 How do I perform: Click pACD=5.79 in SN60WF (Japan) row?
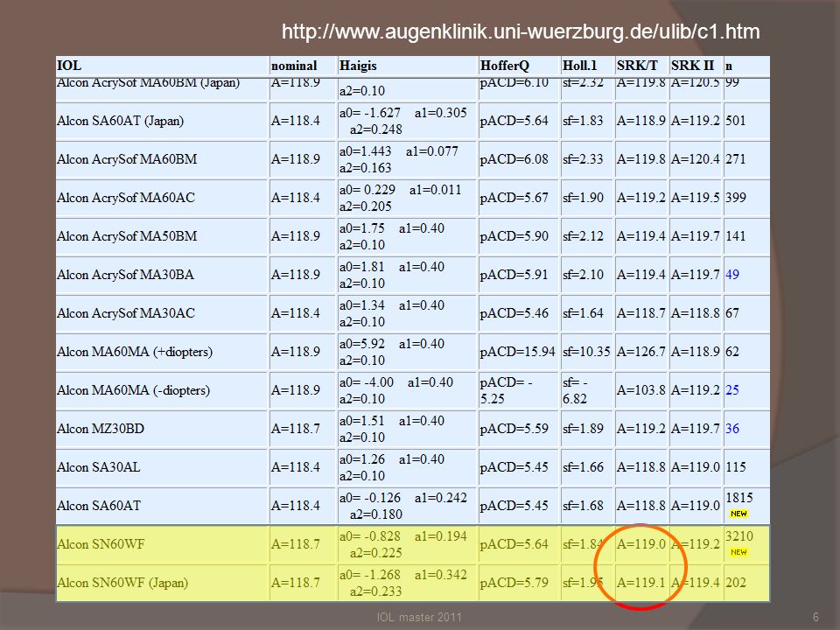tap(514, 583)
